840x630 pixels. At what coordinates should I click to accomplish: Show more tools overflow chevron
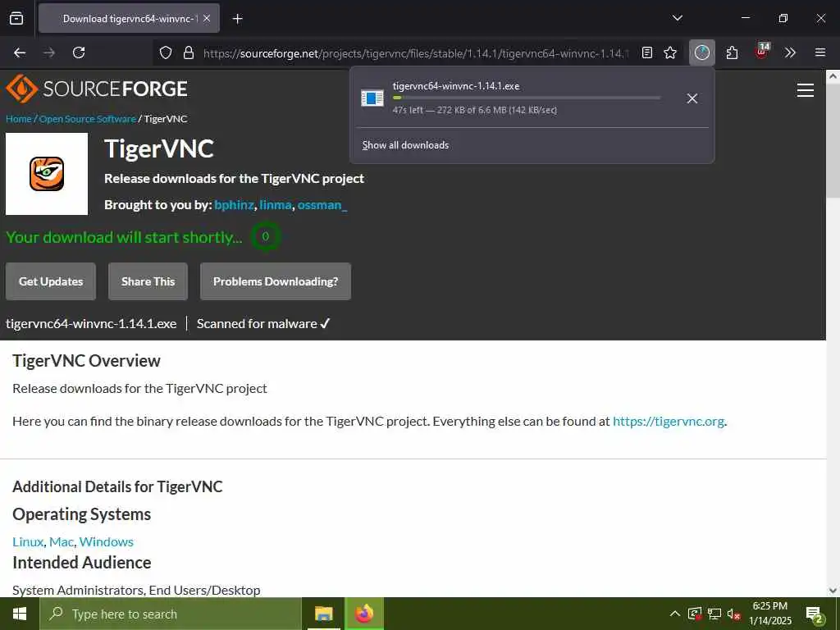(790, 52)
